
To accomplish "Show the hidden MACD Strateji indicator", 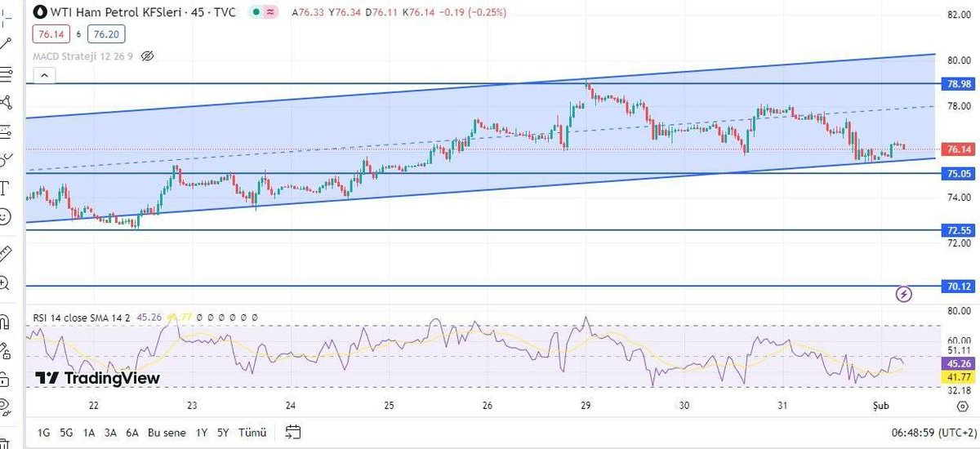I will point(148,56).
